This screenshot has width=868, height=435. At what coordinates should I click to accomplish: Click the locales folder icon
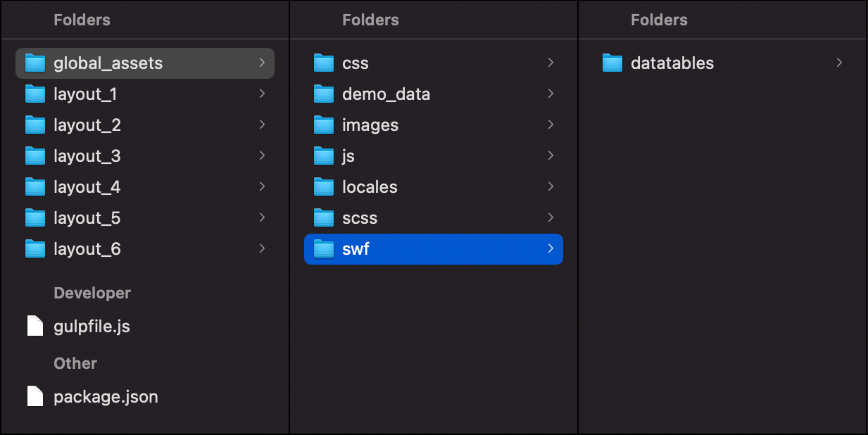point(324,187)
